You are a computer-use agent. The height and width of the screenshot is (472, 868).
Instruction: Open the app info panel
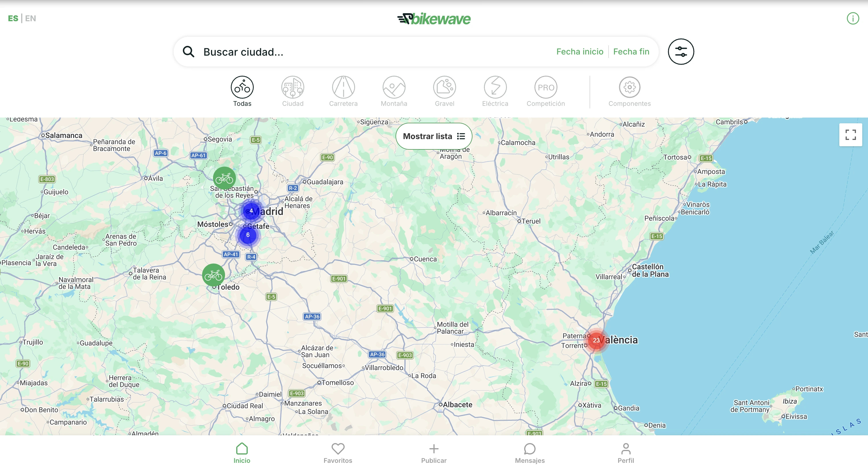[x=853, y=18]
